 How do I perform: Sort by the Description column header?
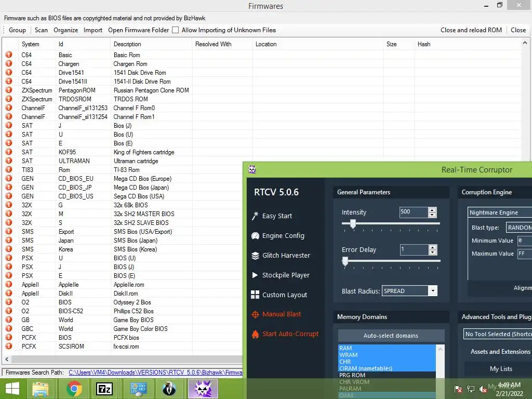151,44
